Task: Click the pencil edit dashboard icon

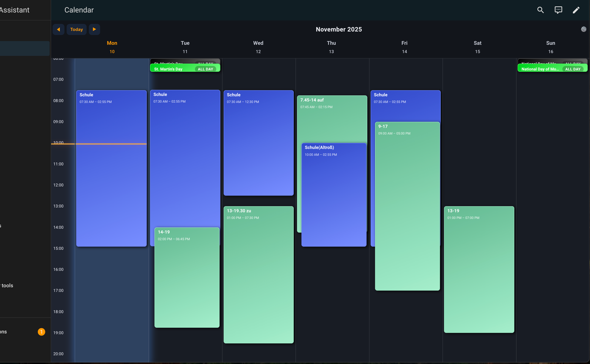Action: 576,10
